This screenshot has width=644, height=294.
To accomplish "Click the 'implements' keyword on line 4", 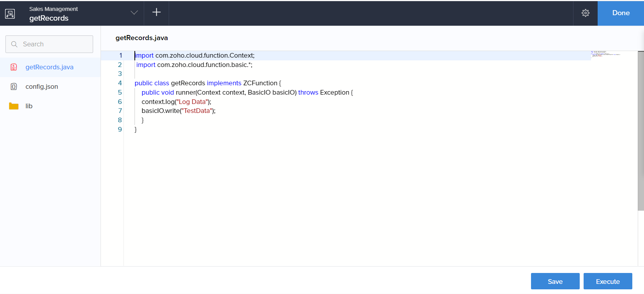I will (224, 83).
